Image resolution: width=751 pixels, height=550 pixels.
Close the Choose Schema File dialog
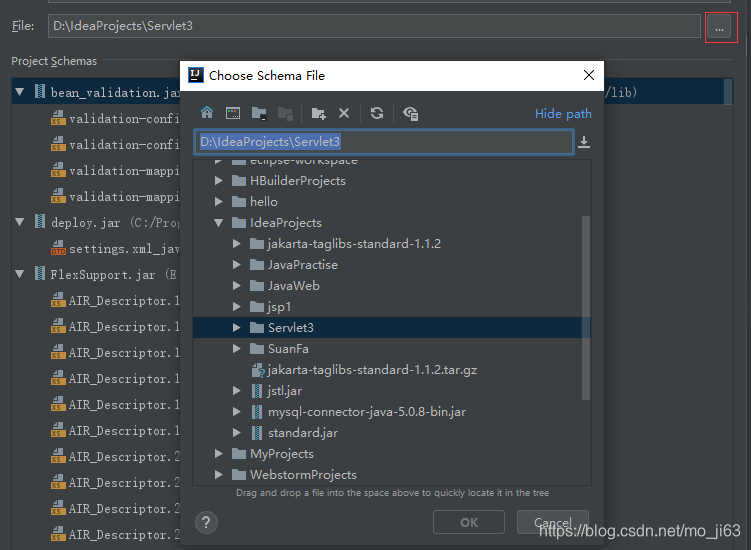589,75
